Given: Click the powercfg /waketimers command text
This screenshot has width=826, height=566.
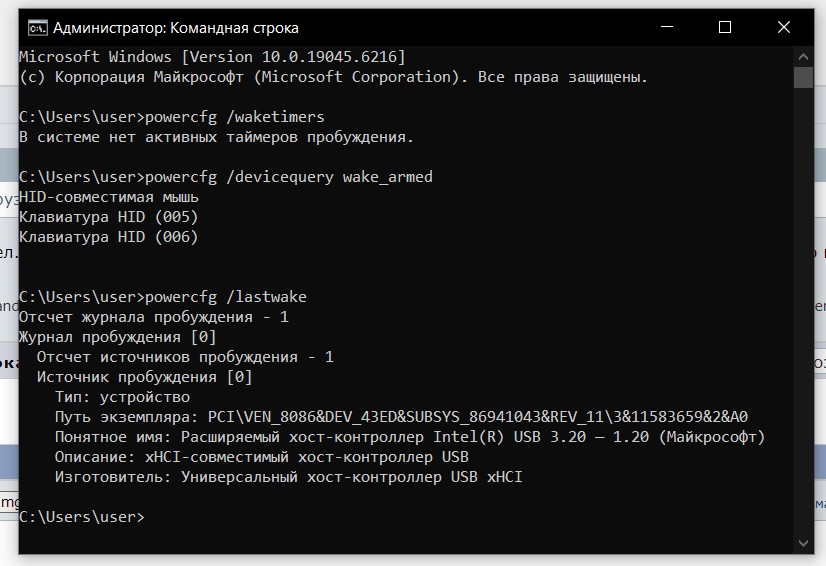Looking at the screenshot, I should 234,117.
